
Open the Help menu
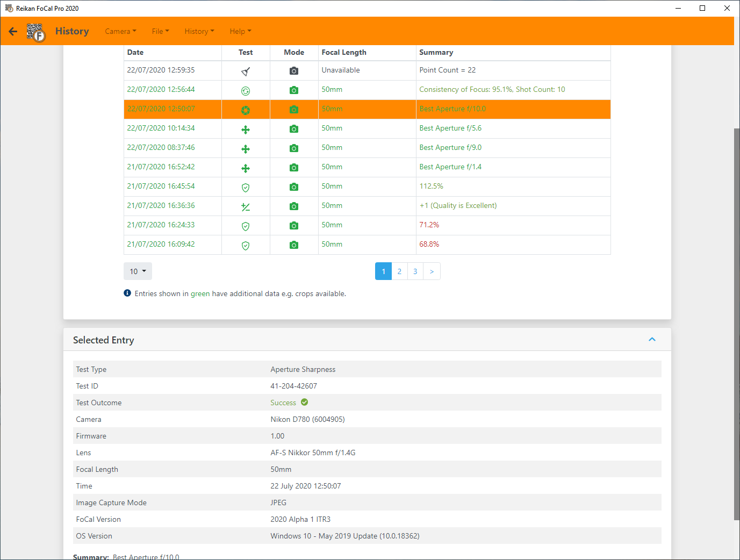[x=240, y=31]
